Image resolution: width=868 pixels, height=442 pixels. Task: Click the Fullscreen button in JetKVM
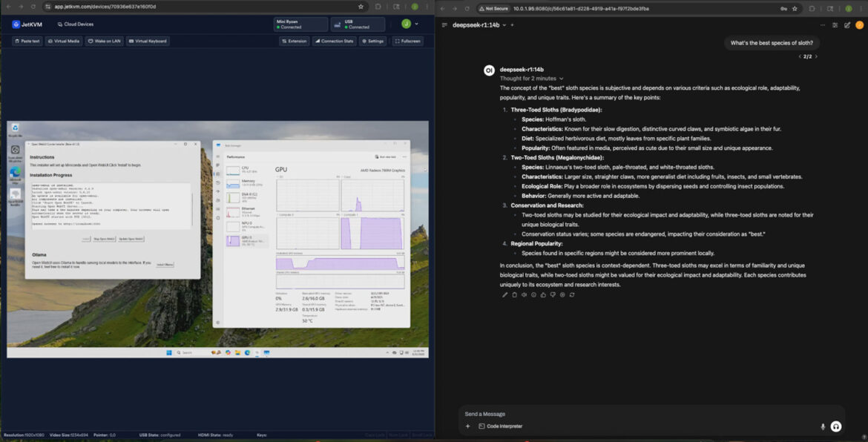407,42
